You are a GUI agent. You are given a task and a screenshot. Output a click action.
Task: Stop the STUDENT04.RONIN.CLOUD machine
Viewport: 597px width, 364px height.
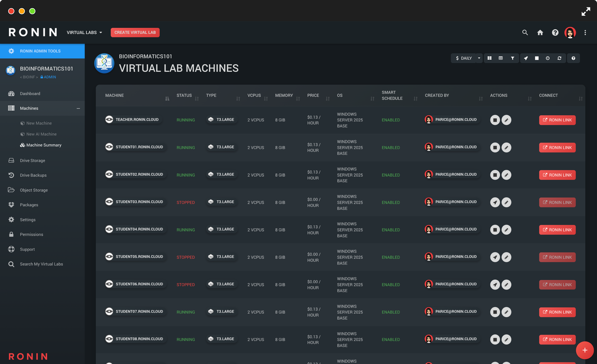coord(495,230)
